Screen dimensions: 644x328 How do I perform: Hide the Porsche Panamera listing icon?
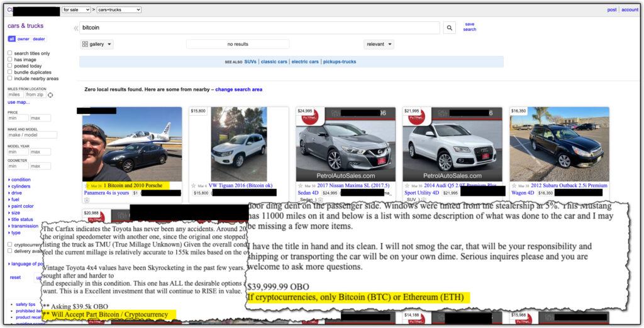tap(87, 200)
